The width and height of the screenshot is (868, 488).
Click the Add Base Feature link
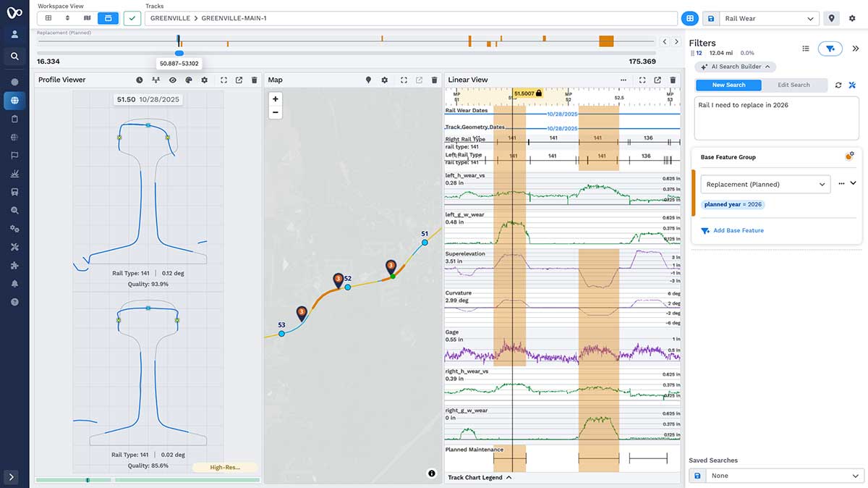coord(738,231)
